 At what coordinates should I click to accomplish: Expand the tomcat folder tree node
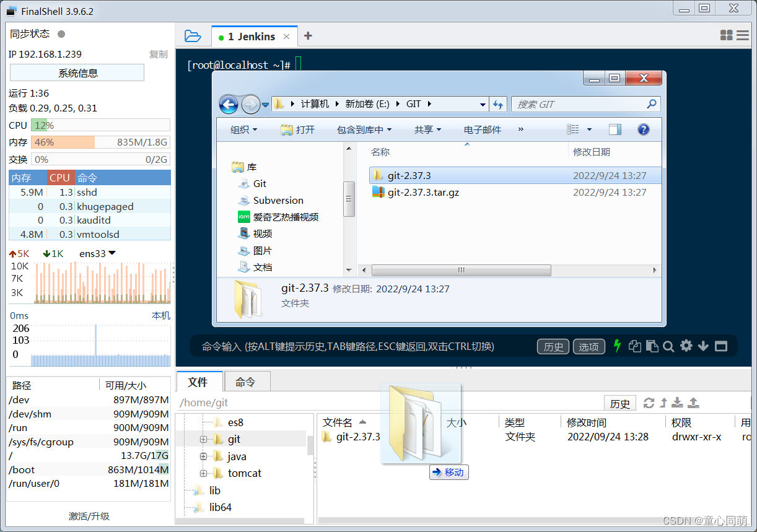coord(203,473)
